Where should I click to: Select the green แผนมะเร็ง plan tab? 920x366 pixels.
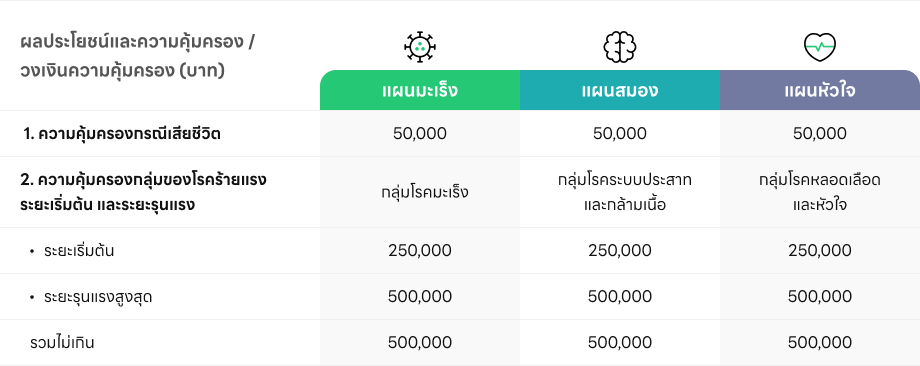(x=420, y=90)
